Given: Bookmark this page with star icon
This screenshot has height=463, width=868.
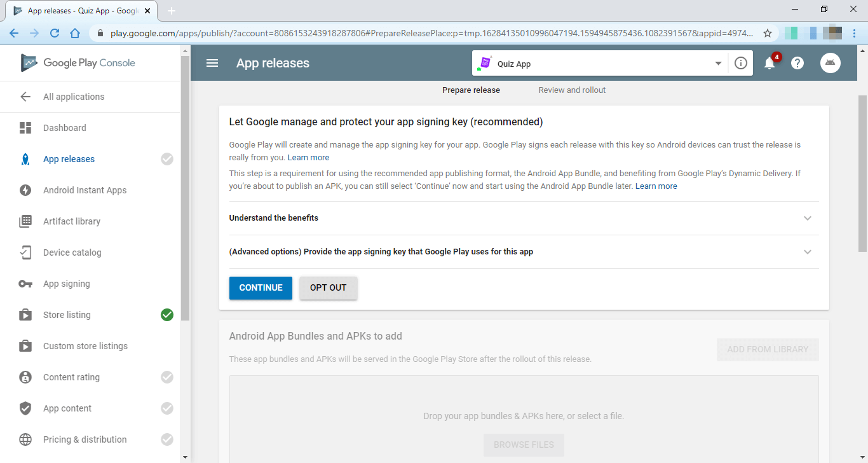Looking at the screenshot, I should pos(768,33).
